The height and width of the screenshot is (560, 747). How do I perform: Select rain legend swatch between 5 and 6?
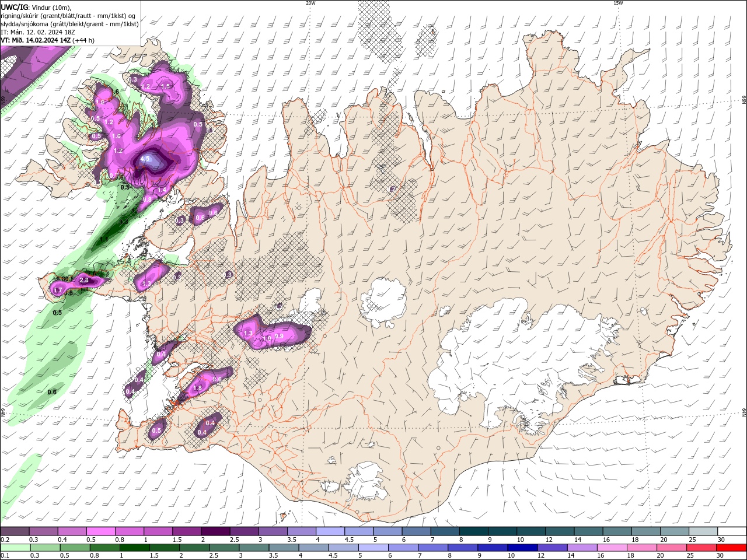tap(372, 547)
